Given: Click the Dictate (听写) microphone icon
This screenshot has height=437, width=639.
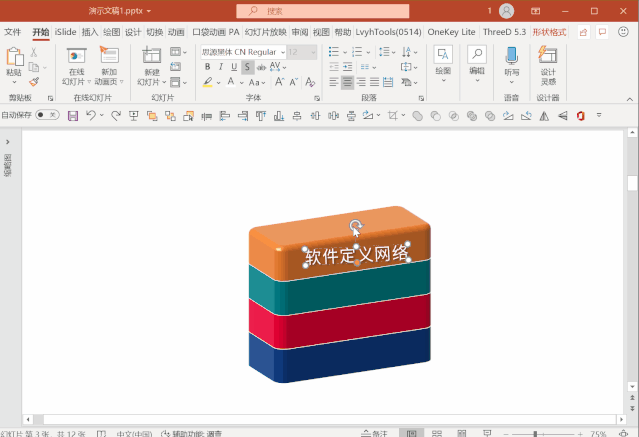Looking at the screenshot, I should coord(511,55).
